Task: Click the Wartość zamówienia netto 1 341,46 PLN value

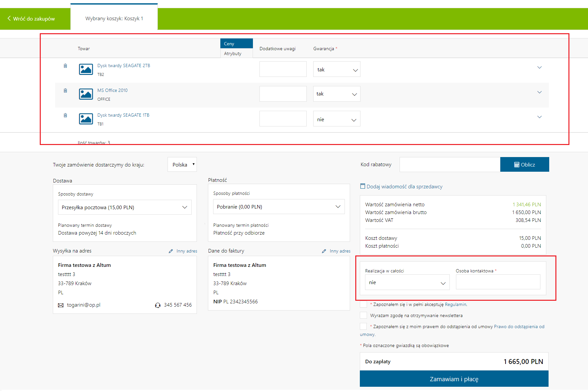Action: (526, 205)
